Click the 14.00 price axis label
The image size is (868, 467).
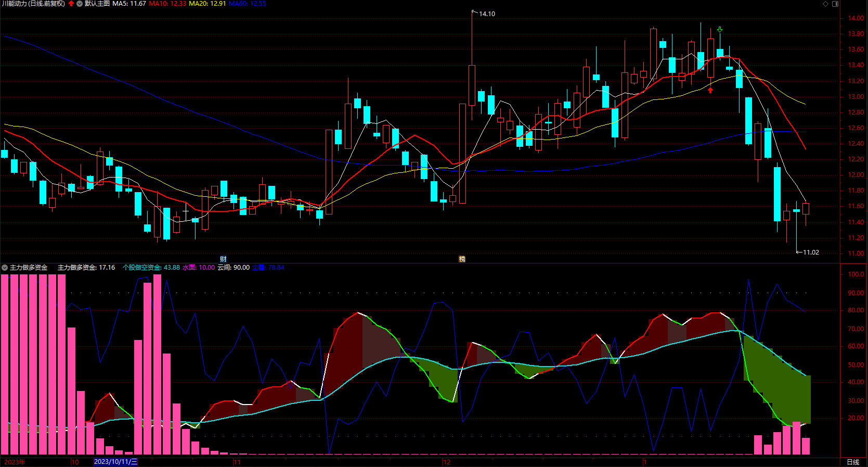856,18
